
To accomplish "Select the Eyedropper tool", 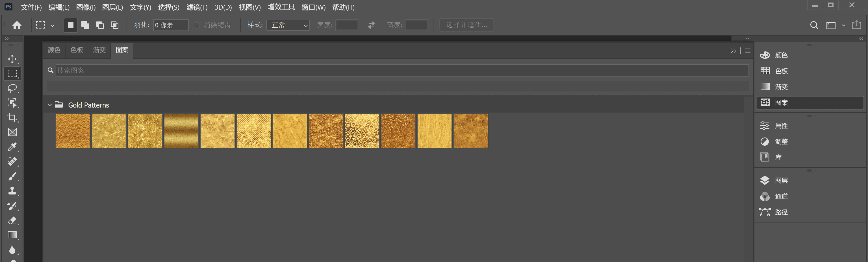I will [12, 147].
